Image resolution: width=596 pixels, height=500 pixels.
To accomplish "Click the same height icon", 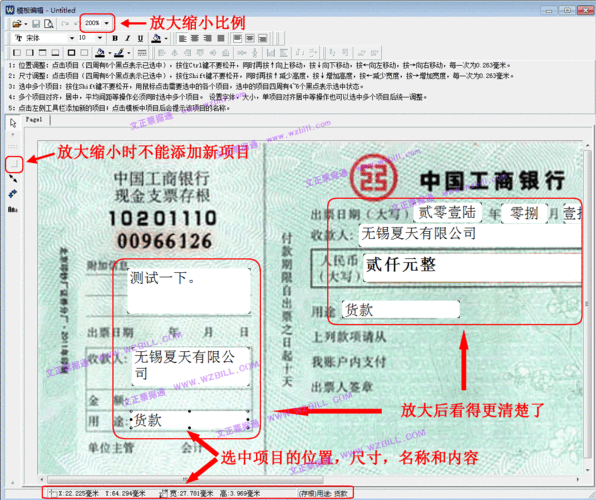I will coord(284,52).
